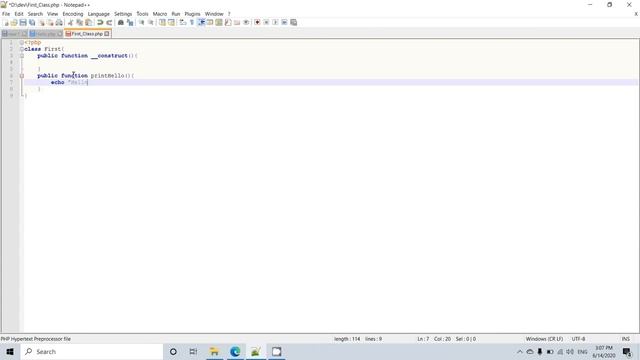
Task: Toggle file Monitoring eye icon
Action: 246,22
